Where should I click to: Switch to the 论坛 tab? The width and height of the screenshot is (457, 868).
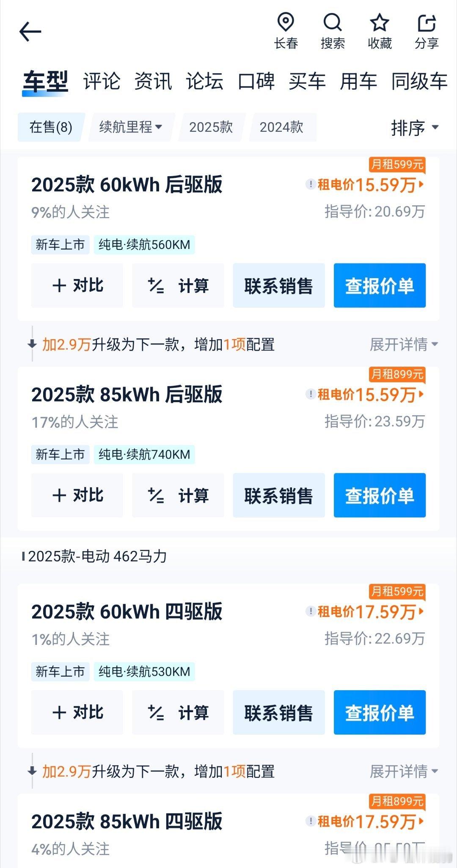205,81
